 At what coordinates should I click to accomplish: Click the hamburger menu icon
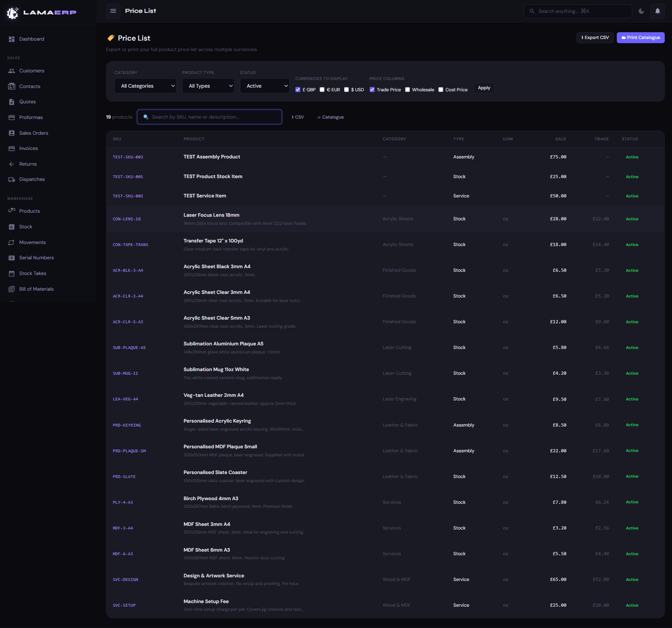point(113,11)
